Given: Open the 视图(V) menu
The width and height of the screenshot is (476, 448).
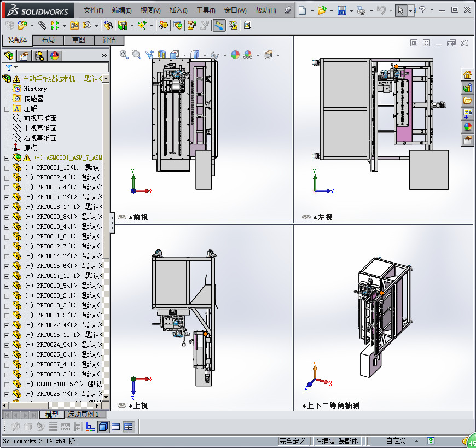Looking at the screenshot, I should click(x=150, y=10).
